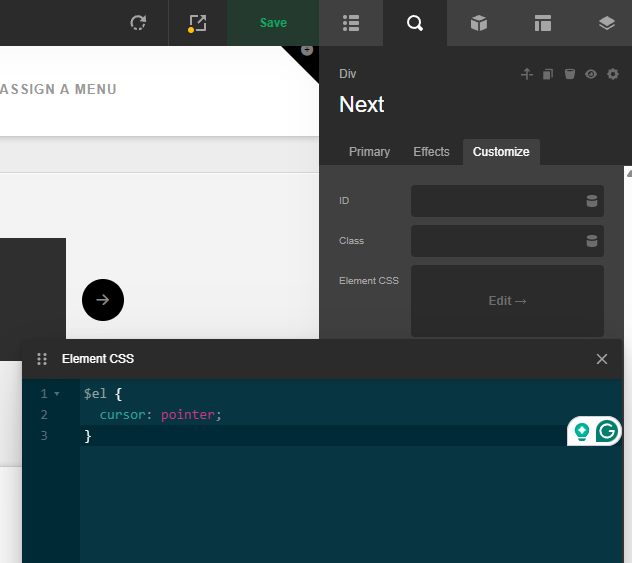This screenshot has height=563, width=632.
Task: Click the Inspector magnifier icon
Action: click(415, 23)
